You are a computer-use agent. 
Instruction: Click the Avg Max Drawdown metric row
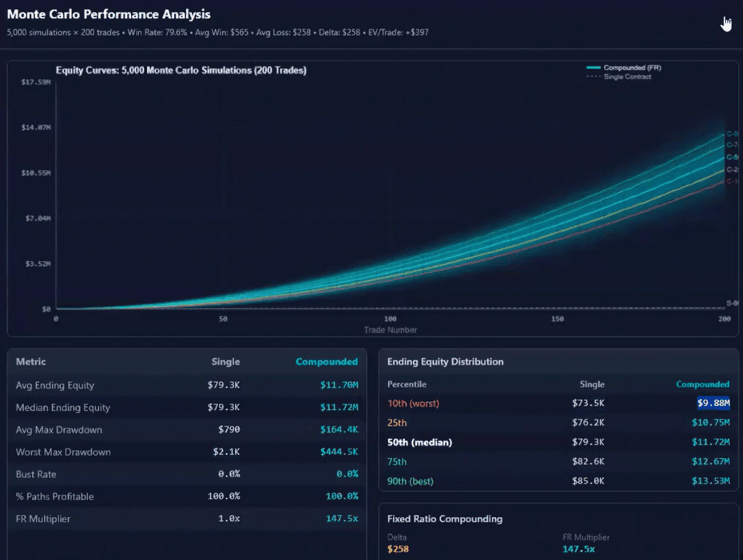[59, 430]
